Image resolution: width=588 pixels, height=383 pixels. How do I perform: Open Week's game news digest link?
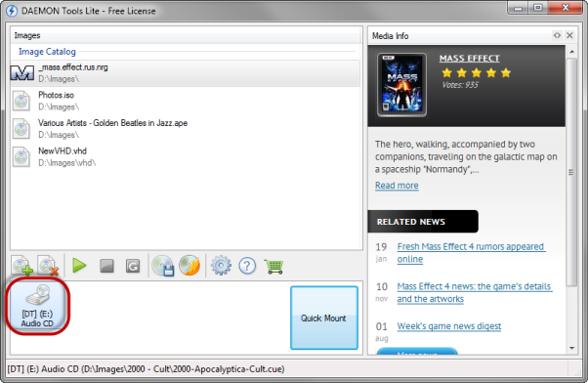click(x=449, y=326)
